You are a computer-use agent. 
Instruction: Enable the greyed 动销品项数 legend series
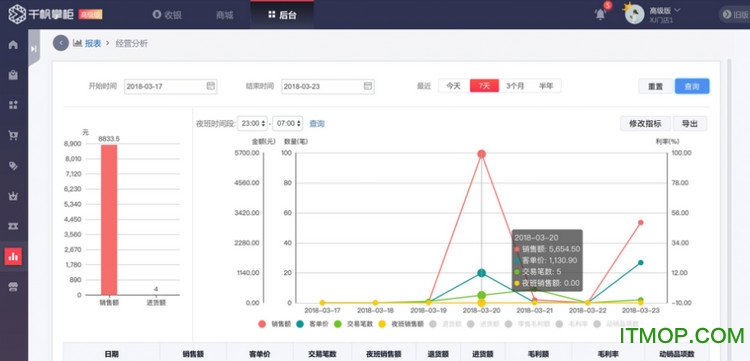616,324
